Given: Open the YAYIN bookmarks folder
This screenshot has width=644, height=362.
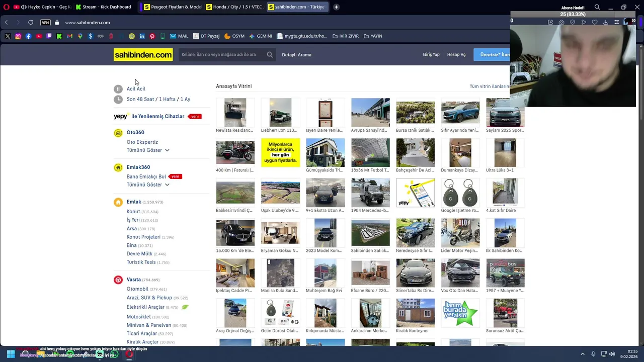Looking at the screenshot, I should click(x=373, y=36).
